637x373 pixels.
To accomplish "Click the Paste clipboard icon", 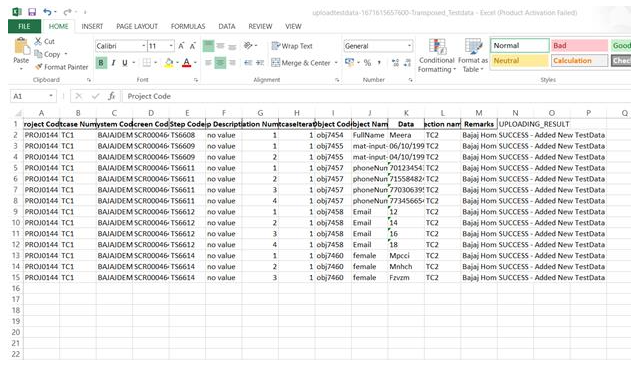I will coord(21,46).
